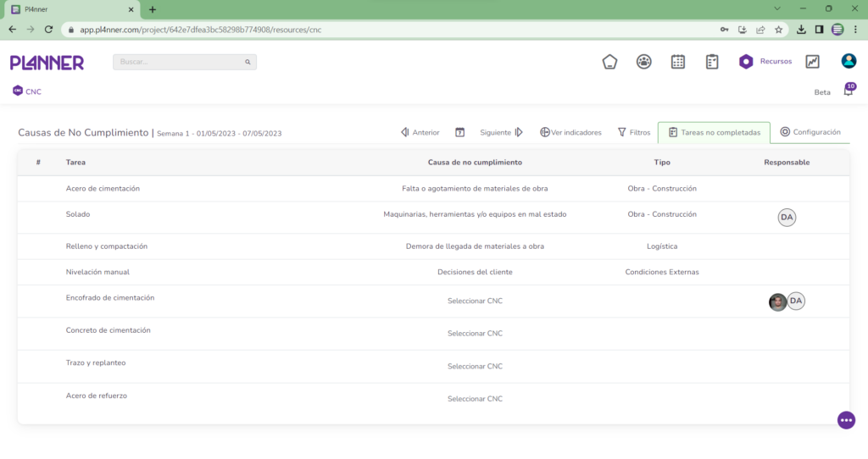Viewport: 868px width, 459px height.
Task: Open the Configuración tab
Action: click(810, 132)
